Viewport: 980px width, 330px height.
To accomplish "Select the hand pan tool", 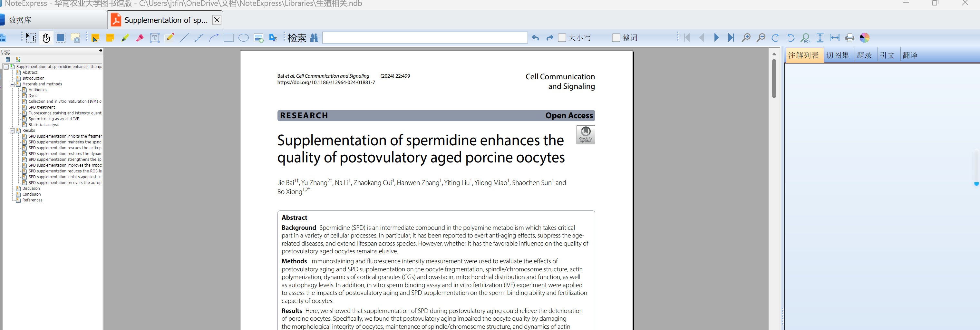I will click(x=46, y=38).
